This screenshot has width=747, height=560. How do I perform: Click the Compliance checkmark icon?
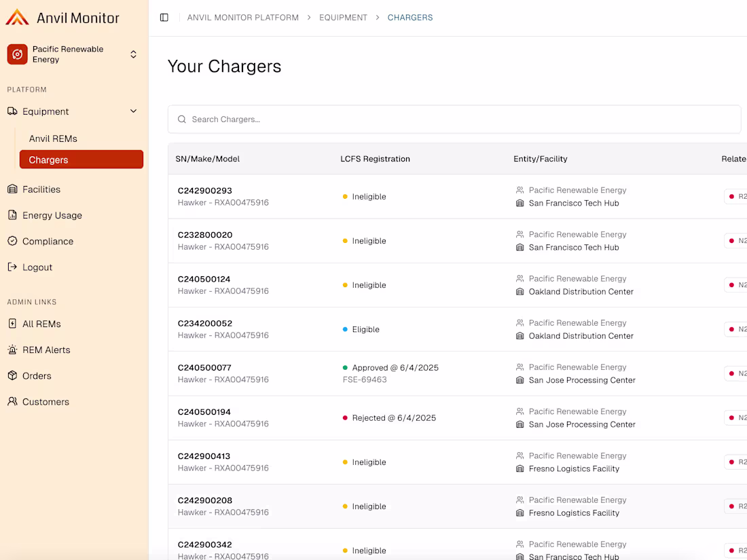(x=12, y=241)
